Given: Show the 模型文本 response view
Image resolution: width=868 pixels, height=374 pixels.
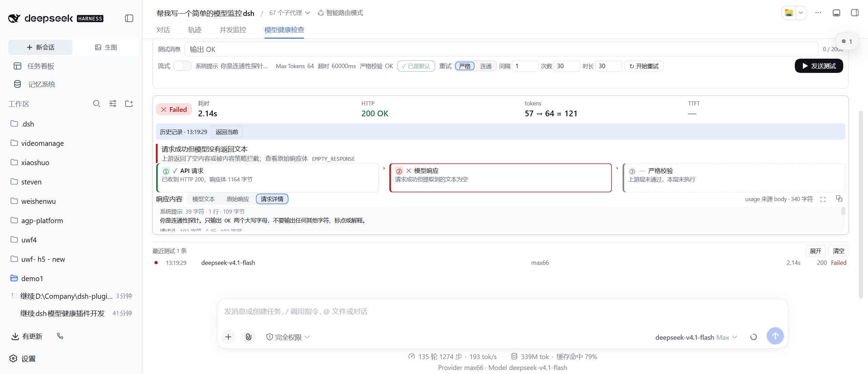Looking at the screenshot, I should pyautogui.click(x=204, y=199).
